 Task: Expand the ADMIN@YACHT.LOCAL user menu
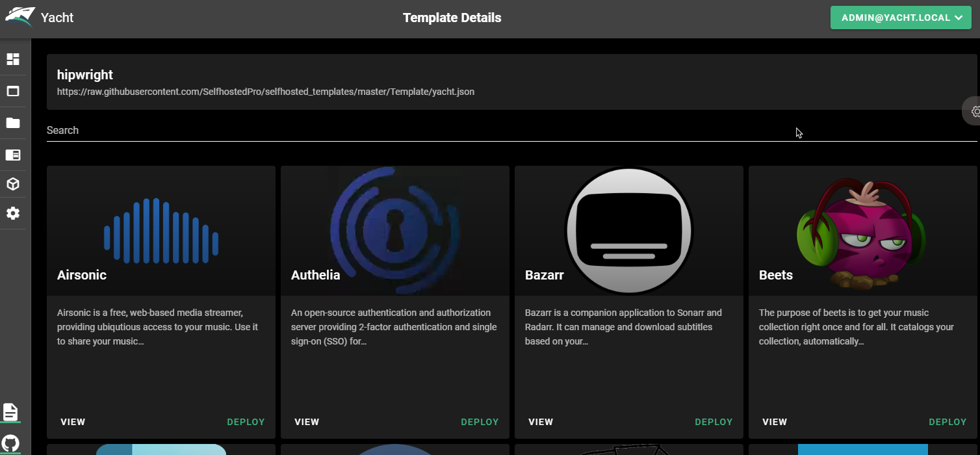point(901,18)
